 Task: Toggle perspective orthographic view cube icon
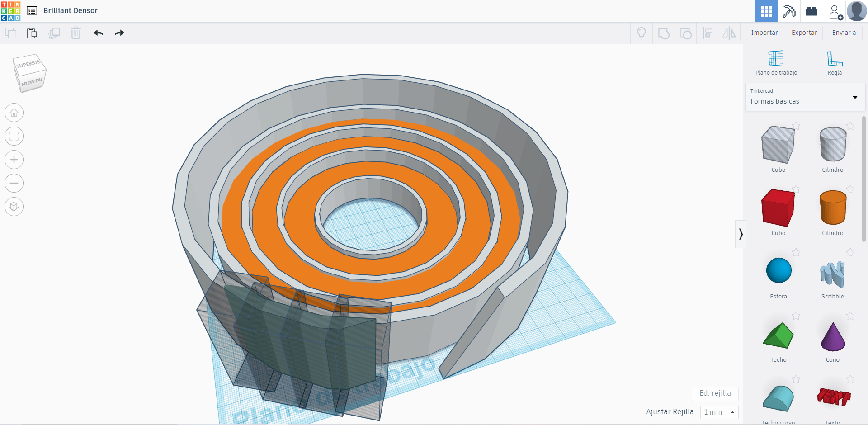(14, 207)
